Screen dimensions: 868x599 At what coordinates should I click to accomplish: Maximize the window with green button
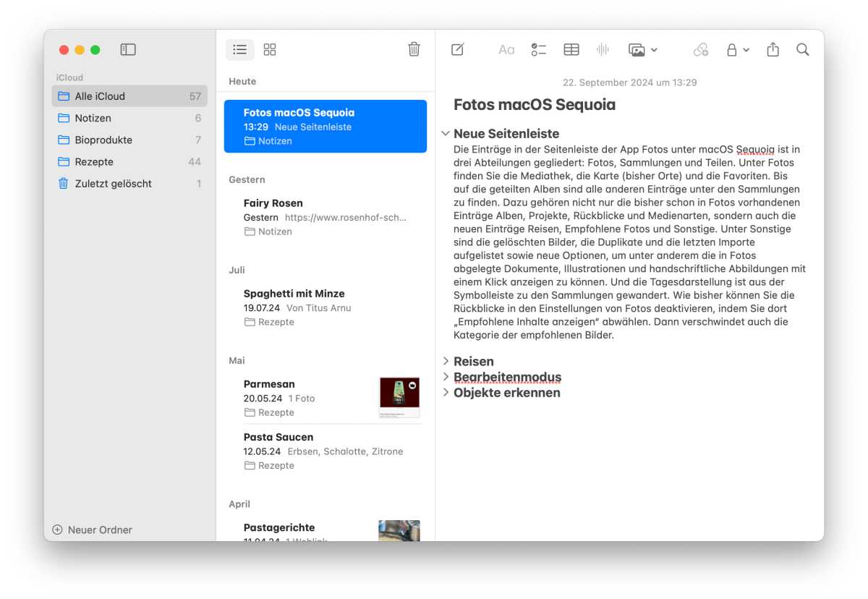click(95, 50)
